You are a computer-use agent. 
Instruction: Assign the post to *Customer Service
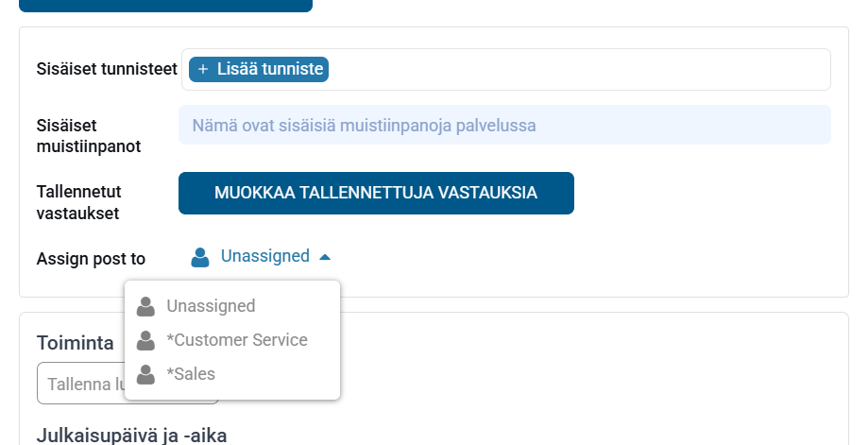[x=236, y=340]
